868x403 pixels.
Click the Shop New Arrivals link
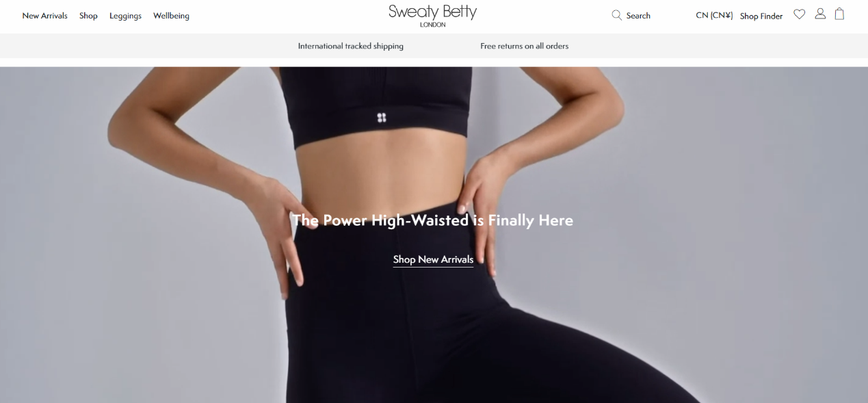(433, 259)
